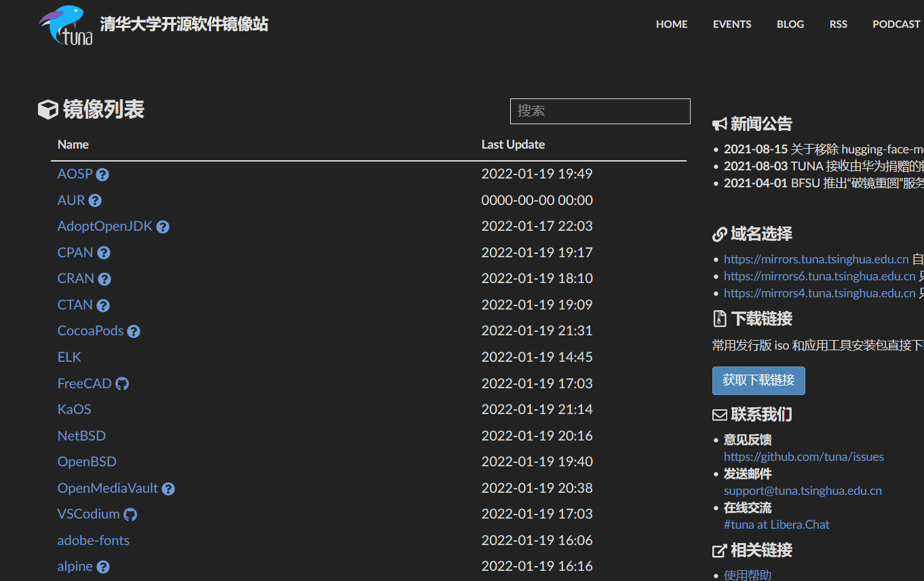Open the BLOG nav item
The width and height of the screenshot is (924, 581).
790,24
